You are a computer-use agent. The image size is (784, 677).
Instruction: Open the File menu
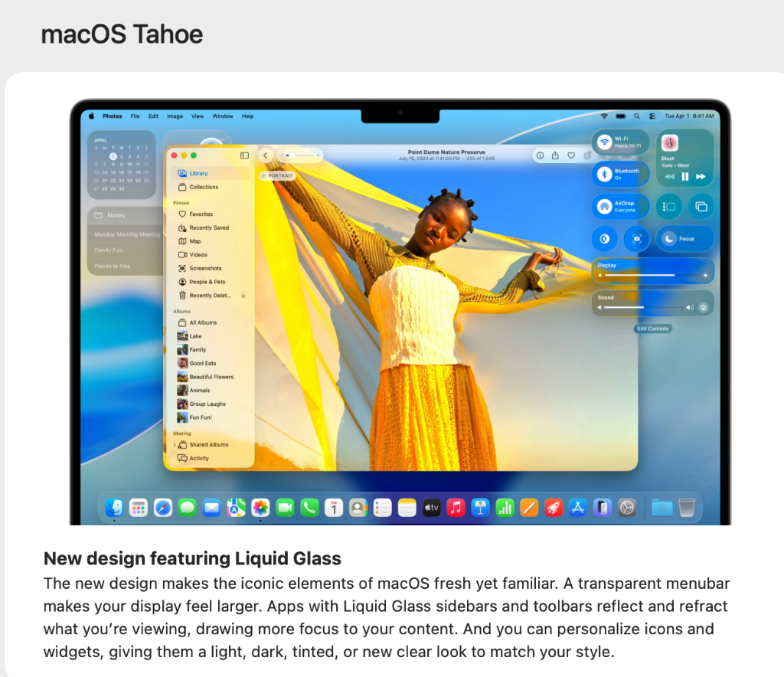[135, 116]
